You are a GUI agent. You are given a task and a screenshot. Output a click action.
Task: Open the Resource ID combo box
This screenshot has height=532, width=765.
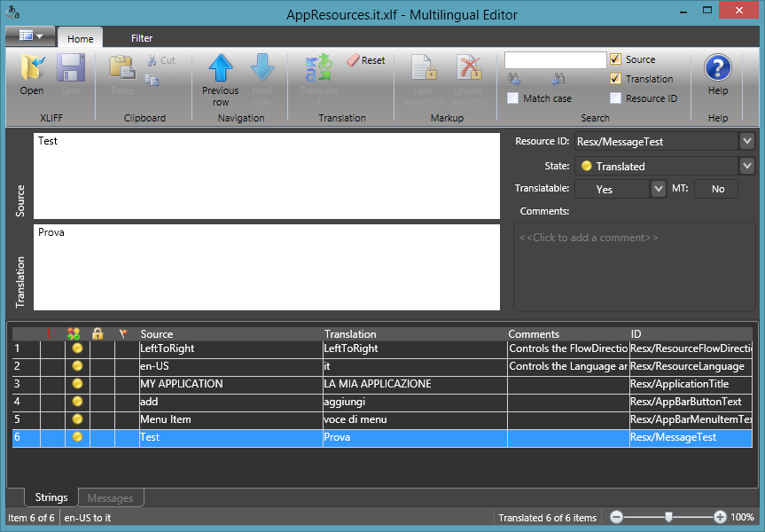(x=747, y=140)
